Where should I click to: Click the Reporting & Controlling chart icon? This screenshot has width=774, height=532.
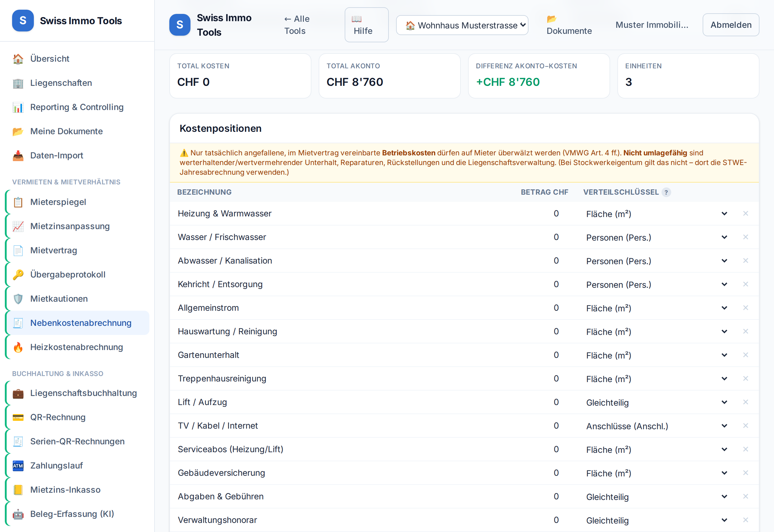(x=18, y=107)
